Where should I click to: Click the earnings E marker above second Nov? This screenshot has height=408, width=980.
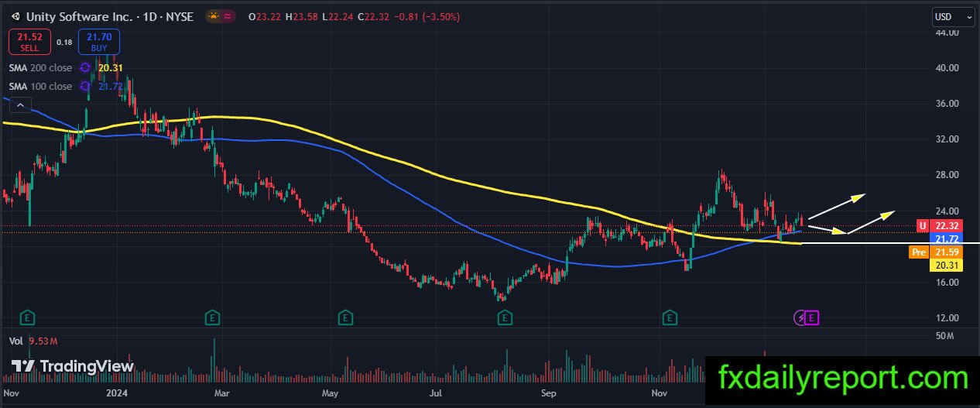(670, 317)
